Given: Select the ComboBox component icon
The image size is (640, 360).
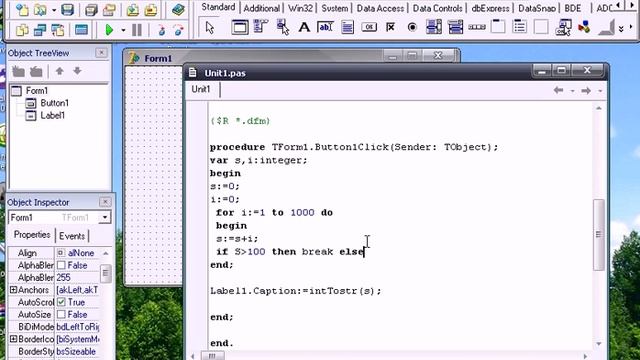Looking at the screenshot, I should pyautogui.click(x=455, y=27).
